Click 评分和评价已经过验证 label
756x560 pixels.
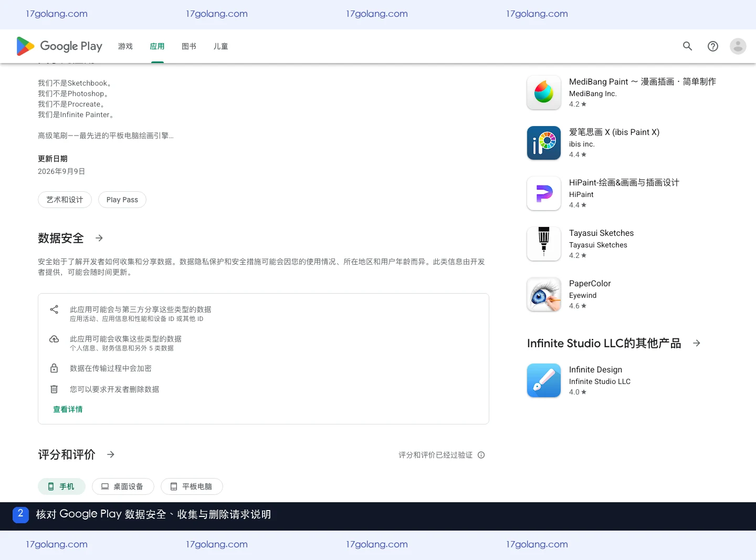(x=436, y=455)
